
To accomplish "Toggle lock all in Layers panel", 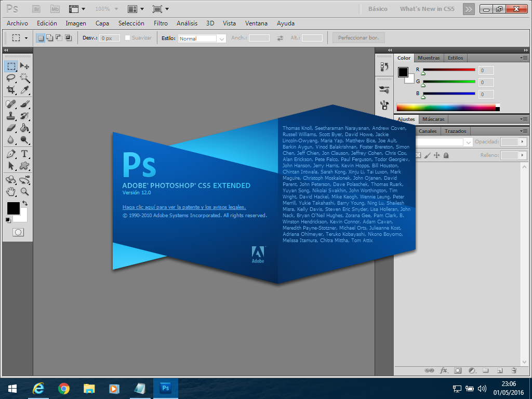I will pos(446,155).
